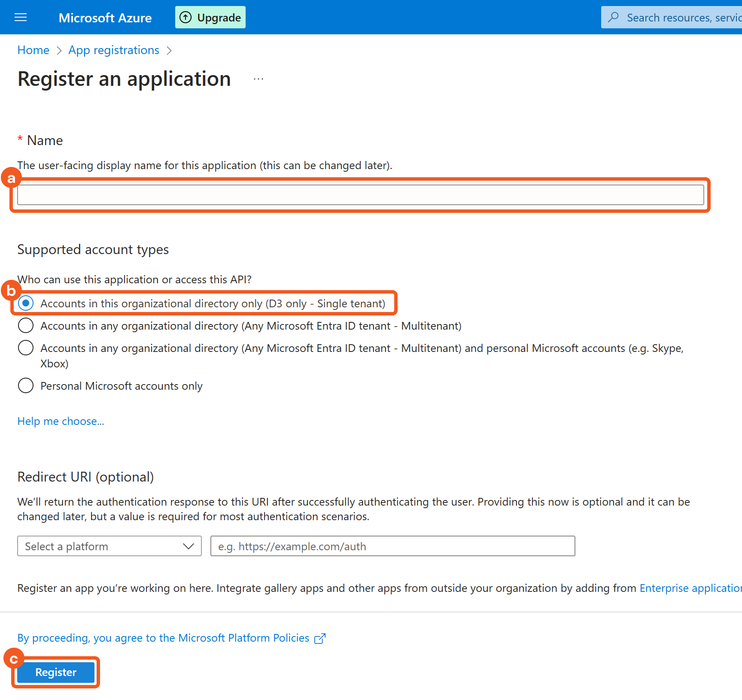Image resolution: width=742 pixels, height=700 pixels.
Task: Open the Microsoft Platform Policies link
Action: pos(163,638)
